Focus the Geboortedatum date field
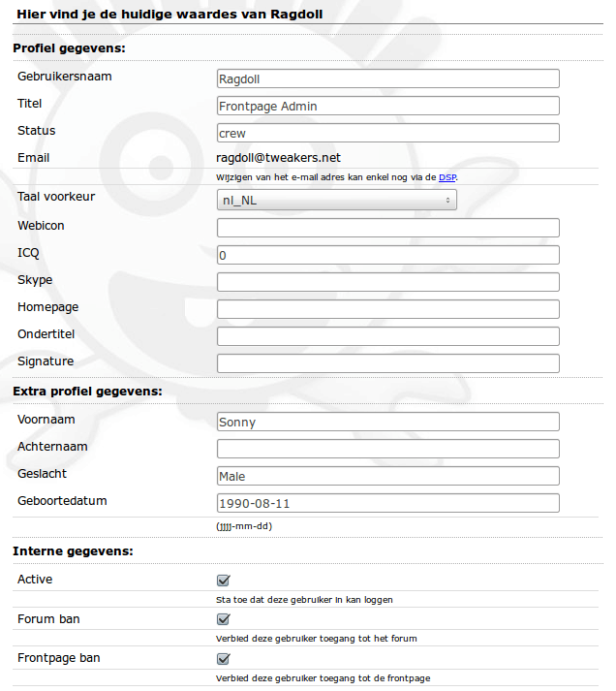616x691 pixels. 387,504
